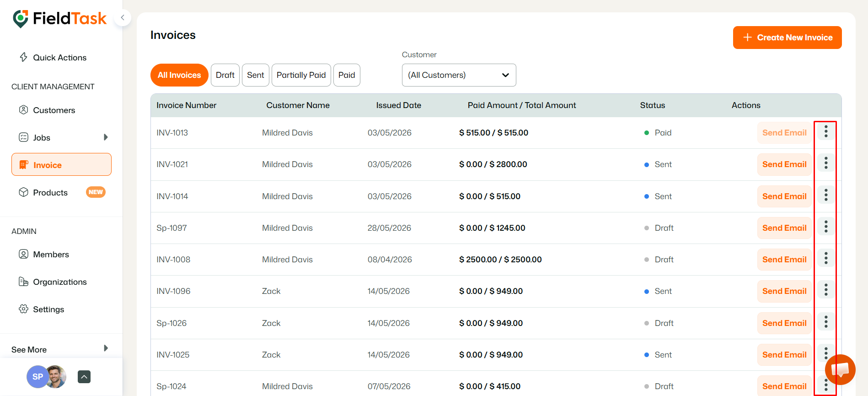Expand the Jobs submenu arrow
The height and width of the screenshot is (396, 868).
tap(106, 137)
